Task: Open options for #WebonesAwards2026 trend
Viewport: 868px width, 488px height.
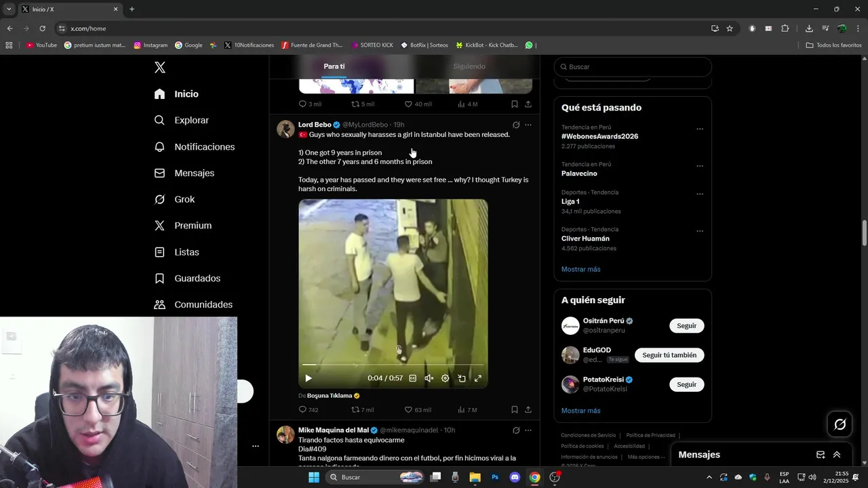Action: (x=699, y=129)
